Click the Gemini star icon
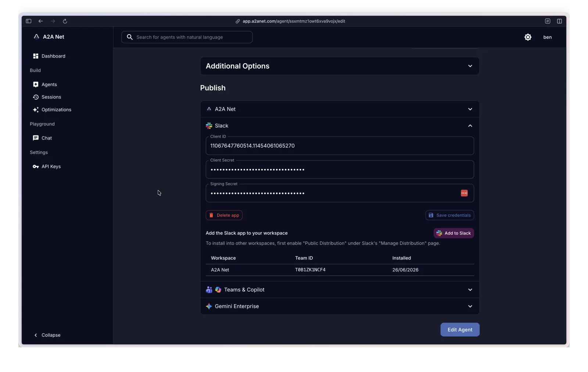Screen dimensions: 588x372 (x=209, y=307)
